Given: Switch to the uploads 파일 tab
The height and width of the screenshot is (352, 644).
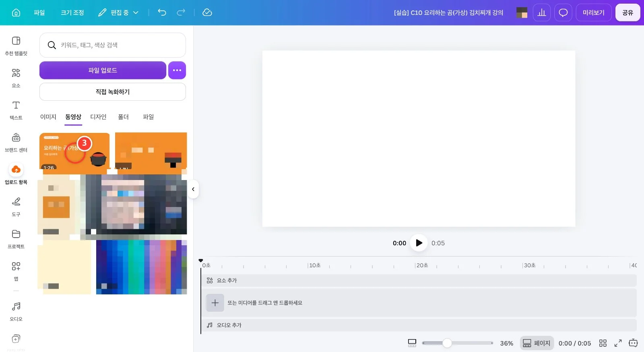Looking at the screenshot, I should pos(148,117).
